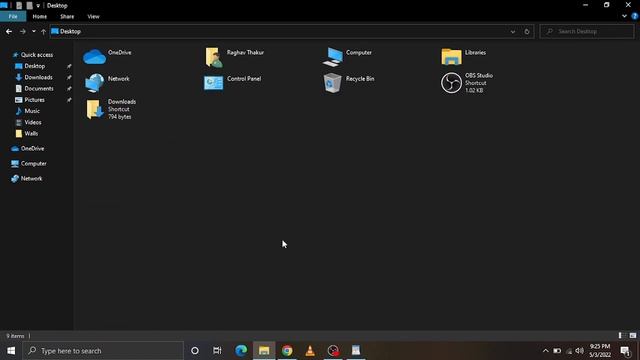Open the OneDrive icon in file list
Viewport: 640px width, 360px height.
pos(94,57)
